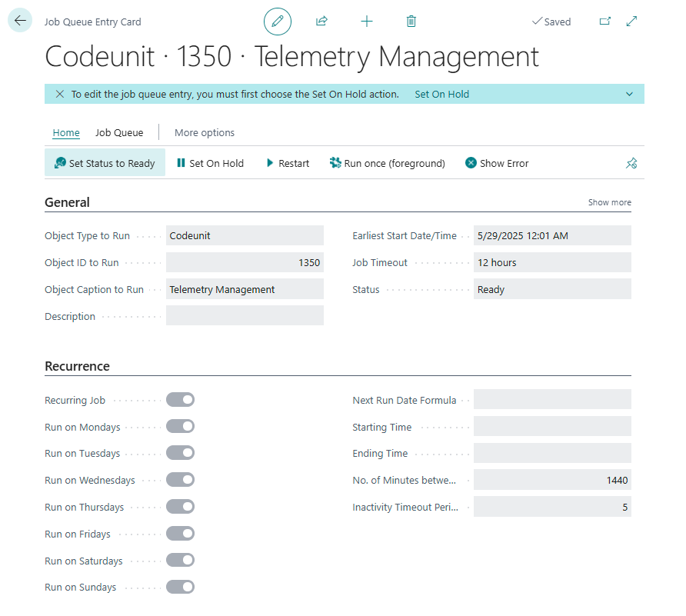Click the Set Status to Ready button
The width and height of the screenshot is (686, 616).
coord(105,163)
